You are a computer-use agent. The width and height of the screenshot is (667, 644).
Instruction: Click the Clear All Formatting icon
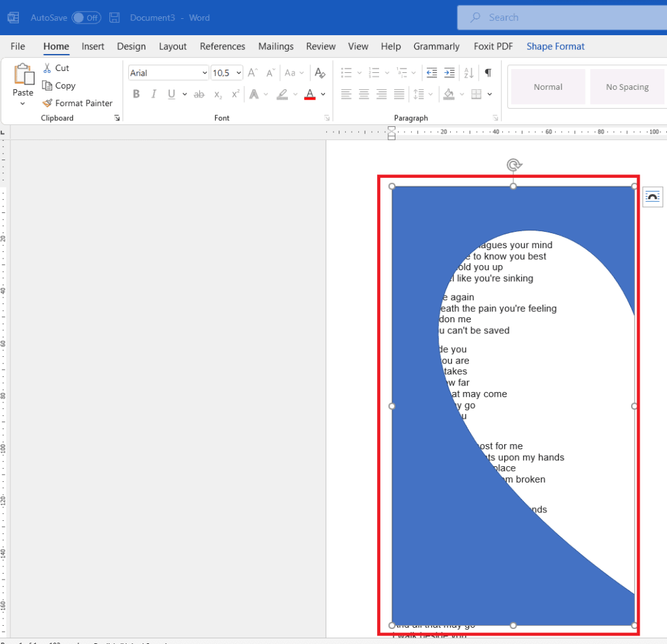(x=320, y=73)
